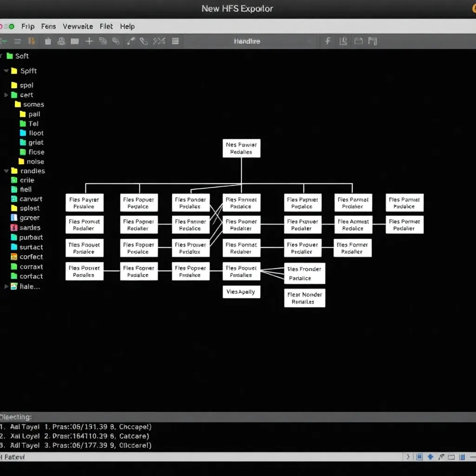The height and width of the screenshot is (476, 476).
Task: Click the blue square status bar icon
Action: click(x=419, y=457)
